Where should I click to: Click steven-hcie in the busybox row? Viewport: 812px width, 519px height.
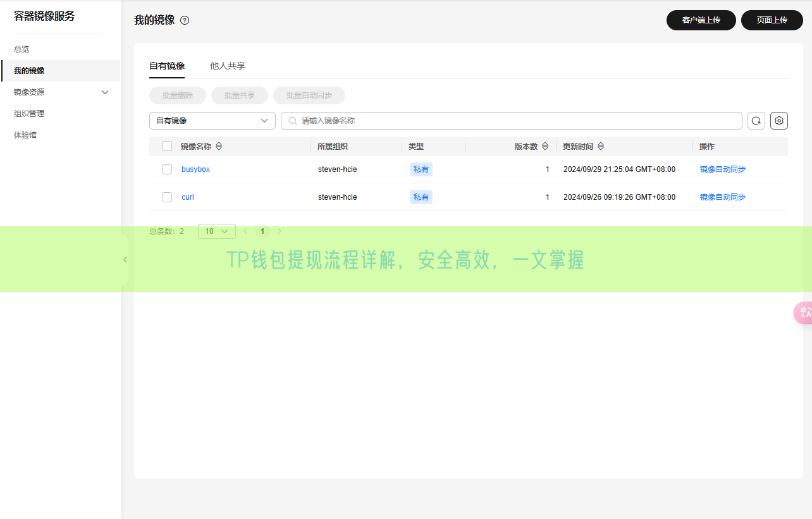point(338,169)
